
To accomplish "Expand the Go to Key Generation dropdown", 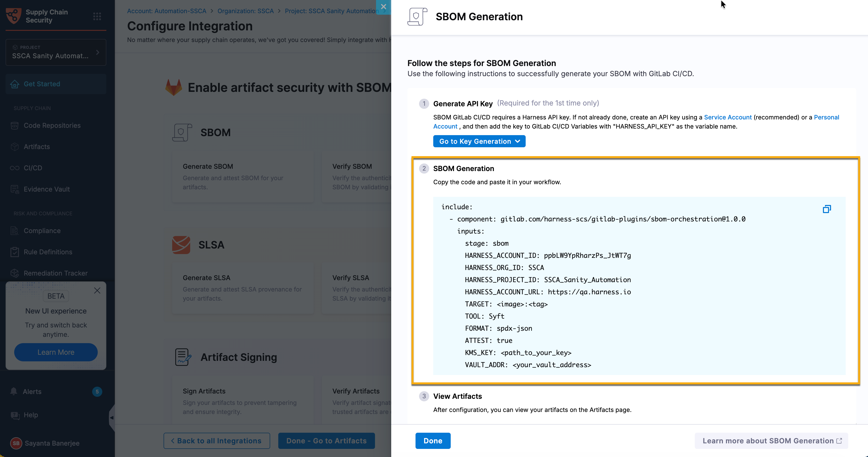I will [x=479, y=141].
